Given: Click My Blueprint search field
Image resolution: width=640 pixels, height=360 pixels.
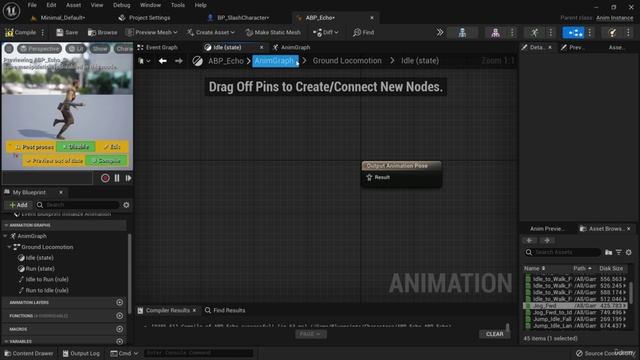Looking at the screenshot, I should (78, 205).
